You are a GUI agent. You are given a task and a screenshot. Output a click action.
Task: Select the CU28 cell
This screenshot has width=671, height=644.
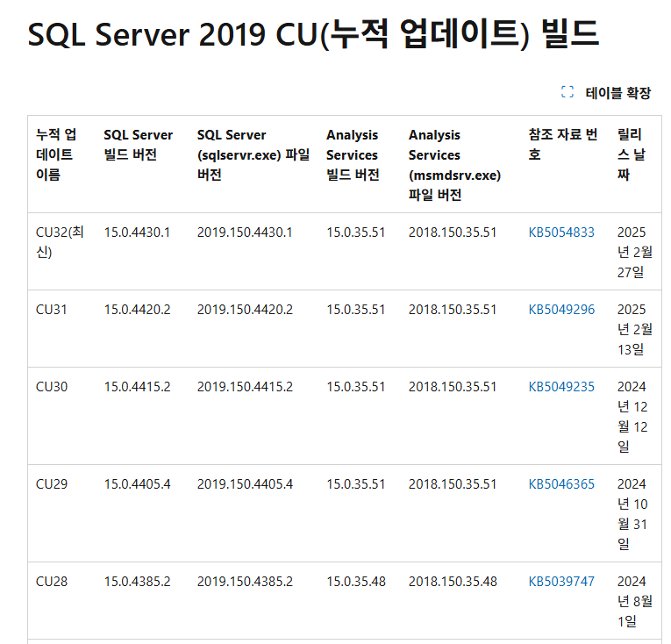pos(52,582)
